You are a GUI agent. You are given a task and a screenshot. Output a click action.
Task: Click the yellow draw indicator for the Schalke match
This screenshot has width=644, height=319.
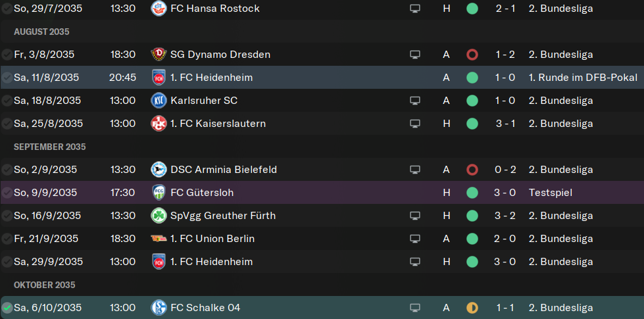tap(472, 308)
